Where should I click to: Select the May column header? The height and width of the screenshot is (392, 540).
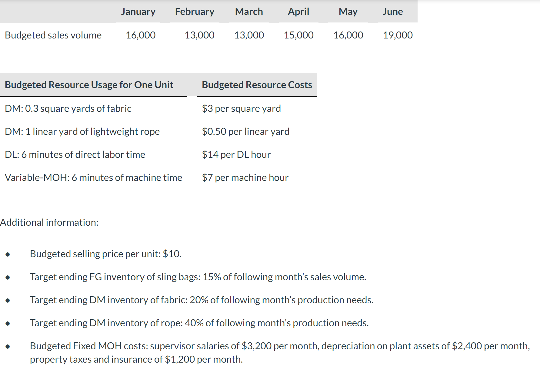(348, 12)
